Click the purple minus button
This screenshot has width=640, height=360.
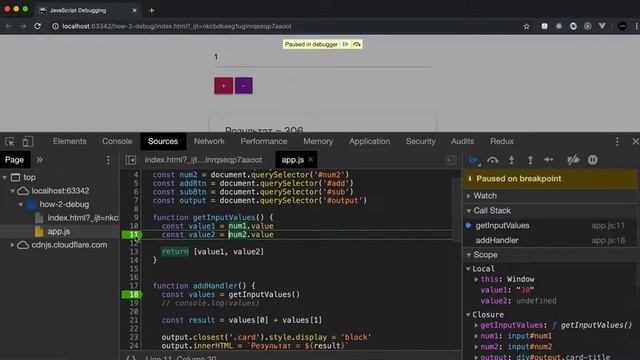pyautogui.click(x=244, y=86)
